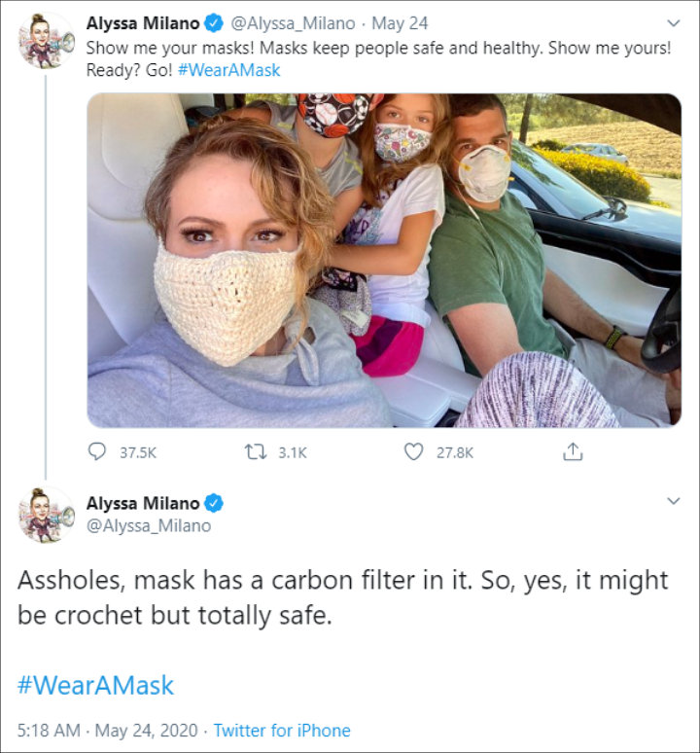This screenshot has width=700, height=753.
Task: Open top Alyssa Milano profile avatar
Action: coord(46,40)
